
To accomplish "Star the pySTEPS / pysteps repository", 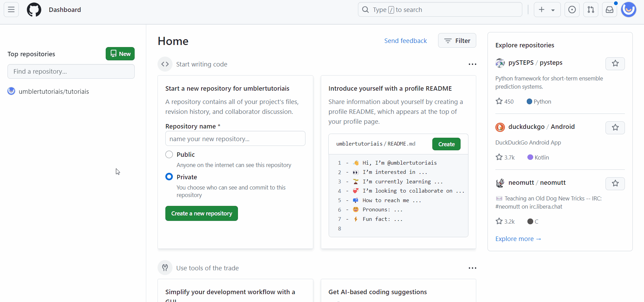I will pyautogui.click(x=615, y=63).
